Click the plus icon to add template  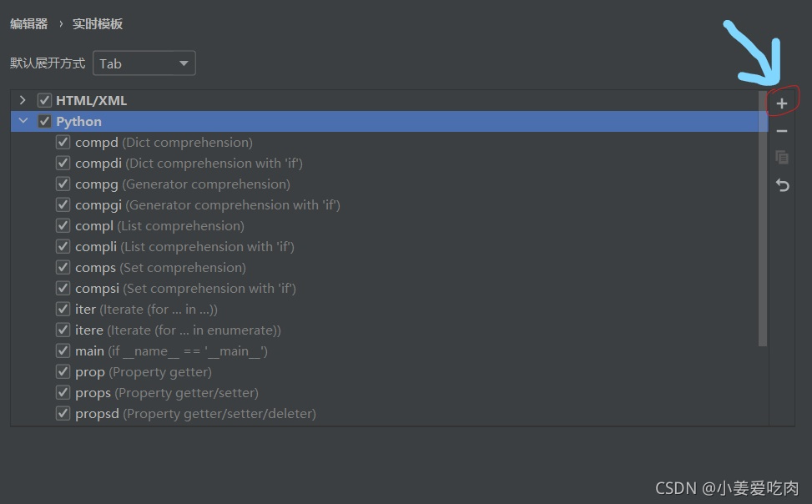tap(782, 103)
